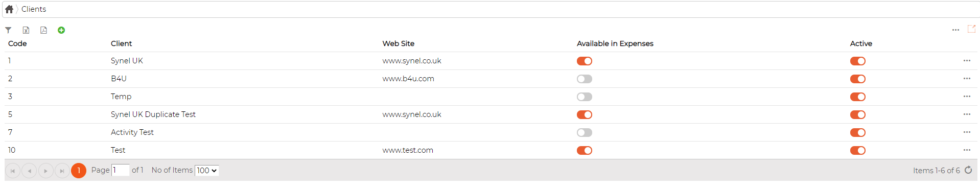This screenshot has height=188, width=980.
Task: Export clients list to Excel
Action: [x=26, y=30]
